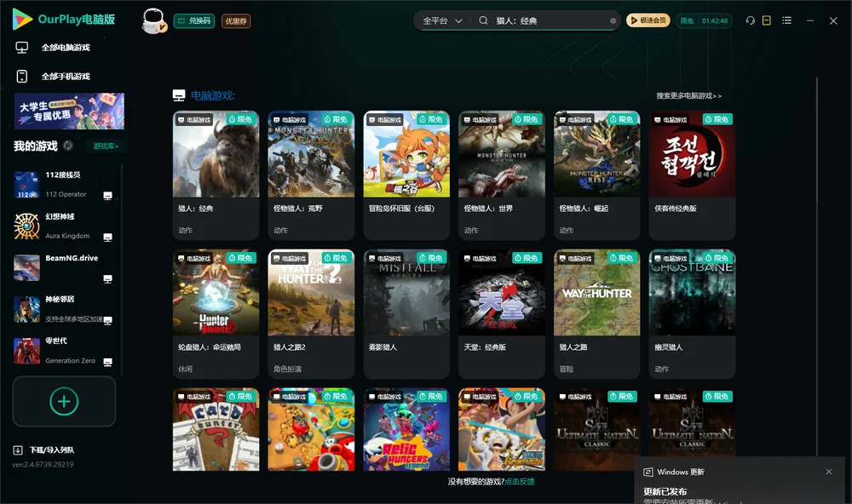Click the PC icon in the 零世代 row
The height and width of the screenshot is (504, 852).
pyautogui.click(x=107, y=363)
